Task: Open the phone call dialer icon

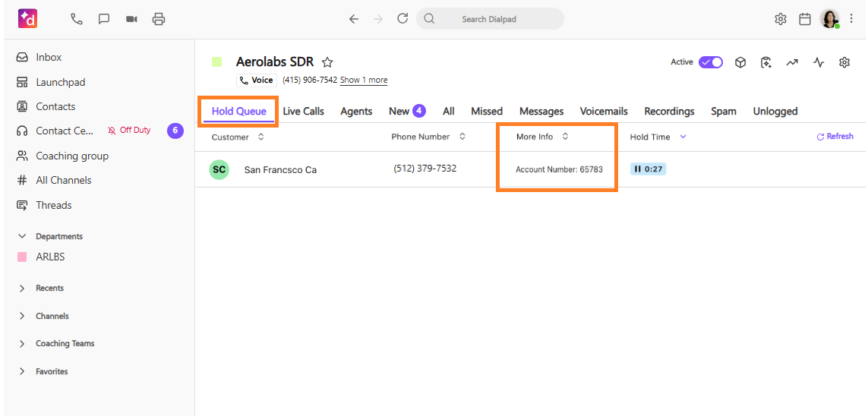Action: point(77,19)
